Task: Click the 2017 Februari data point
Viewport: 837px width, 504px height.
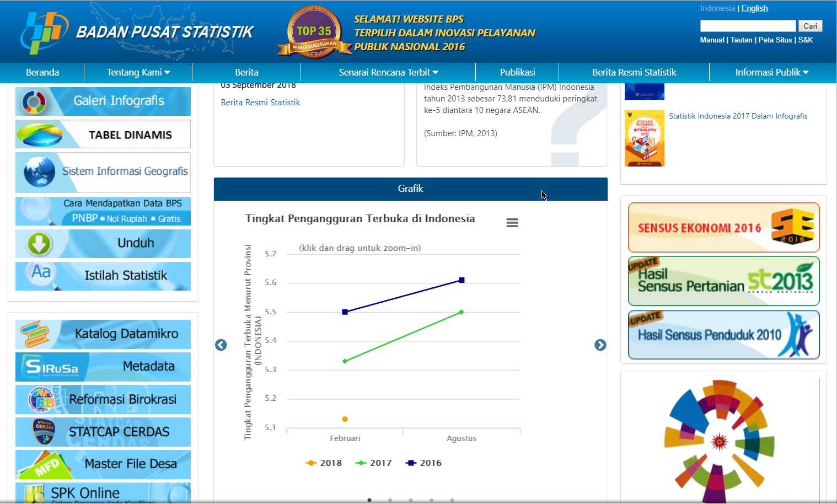Action: (345, 361)
